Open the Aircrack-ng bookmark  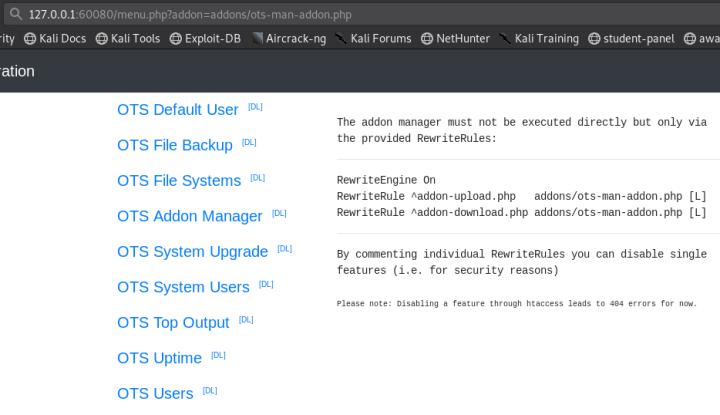289,39
